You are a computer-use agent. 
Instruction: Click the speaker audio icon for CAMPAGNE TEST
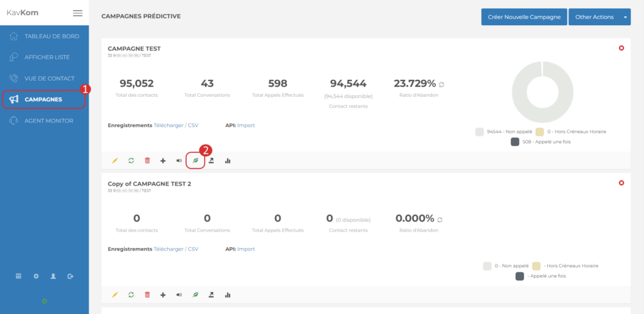coord(179,161)
